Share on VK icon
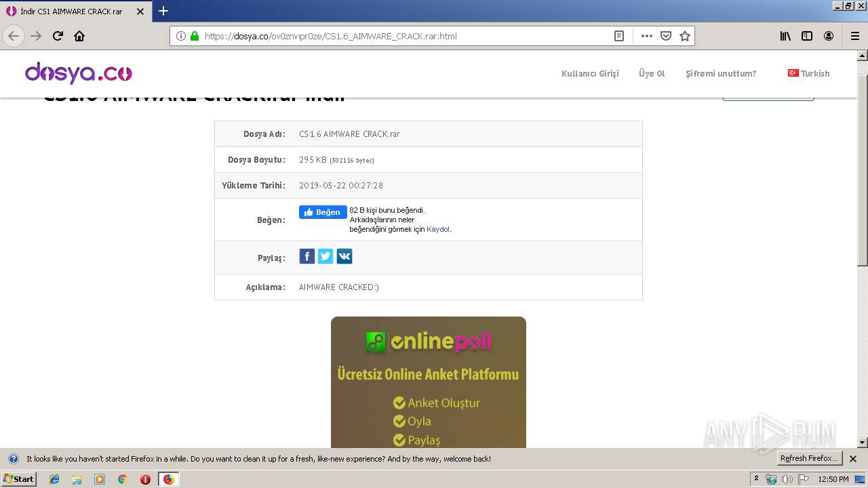This screenshot has height=488, width=868. pyautogui.click(x=344, y=256)
